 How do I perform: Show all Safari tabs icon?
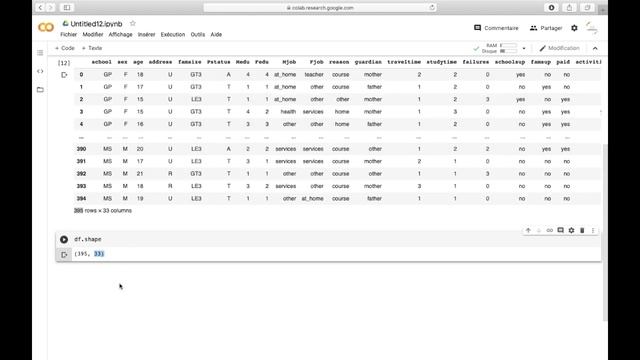(587, 7)
